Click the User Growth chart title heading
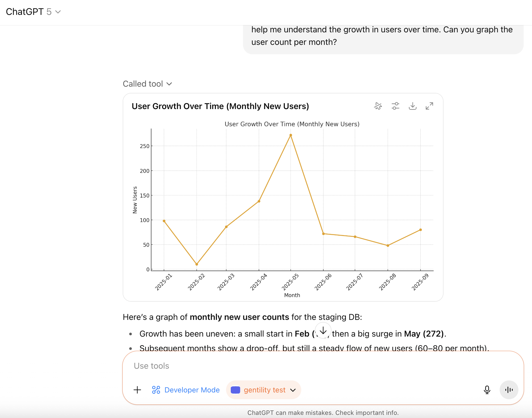The width and height of the screenshot is (532, 418). [220, 106]
